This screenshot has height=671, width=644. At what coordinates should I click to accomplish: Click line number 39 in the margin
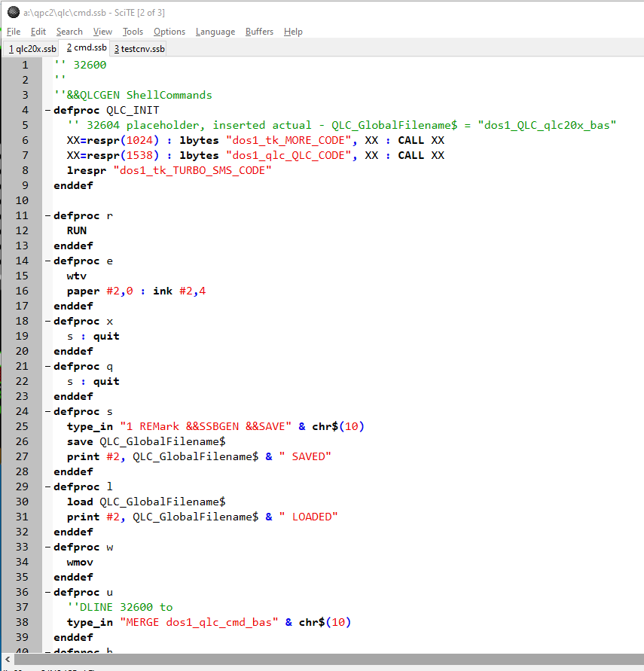pyautogui.click(x=22, y=638)
